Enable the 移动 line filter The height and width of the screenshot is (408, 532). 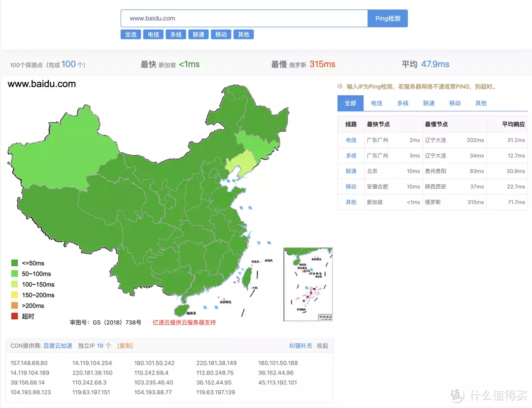[x=221, y=34]
